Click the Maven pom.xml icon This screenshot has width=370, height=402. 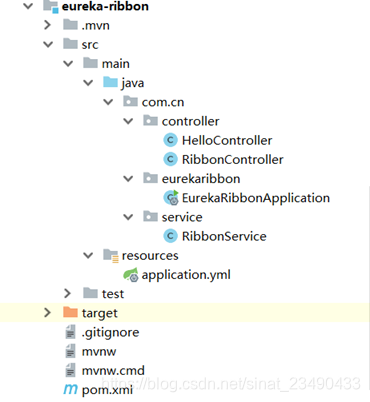[70, 389]
